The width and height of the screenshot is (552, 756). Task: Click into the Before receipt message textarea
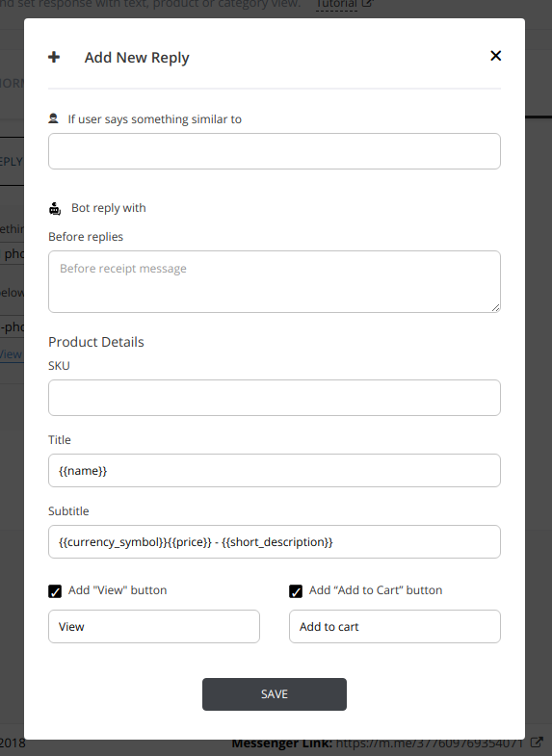pos(275,281)
